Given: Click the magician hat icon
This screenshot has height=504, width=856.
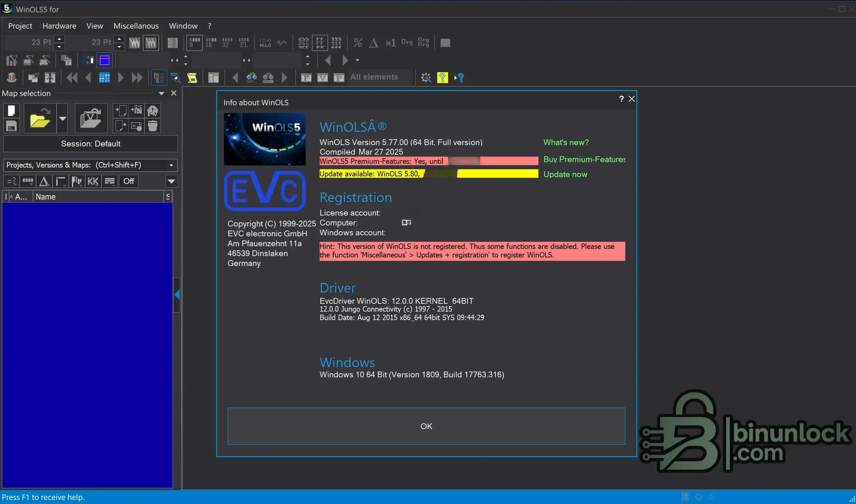Looking at the screenshot, I should (x=12, y=78).
